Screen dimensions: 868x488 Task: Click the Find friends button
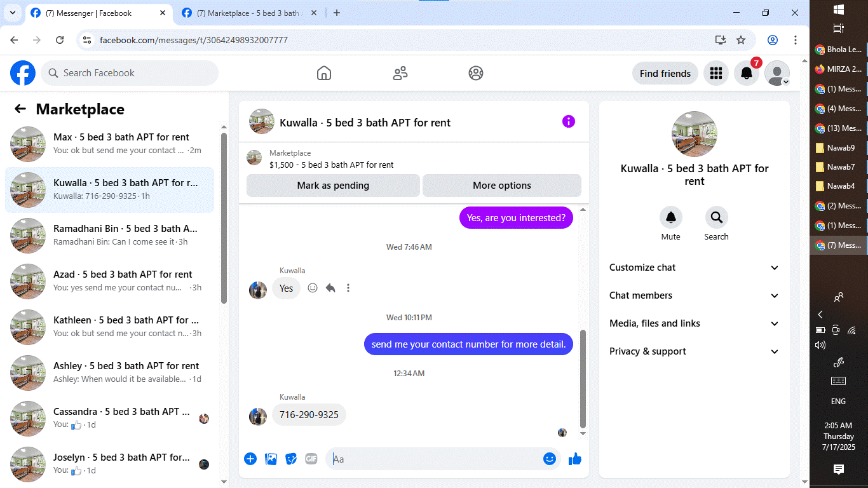[x=665, y=73]
